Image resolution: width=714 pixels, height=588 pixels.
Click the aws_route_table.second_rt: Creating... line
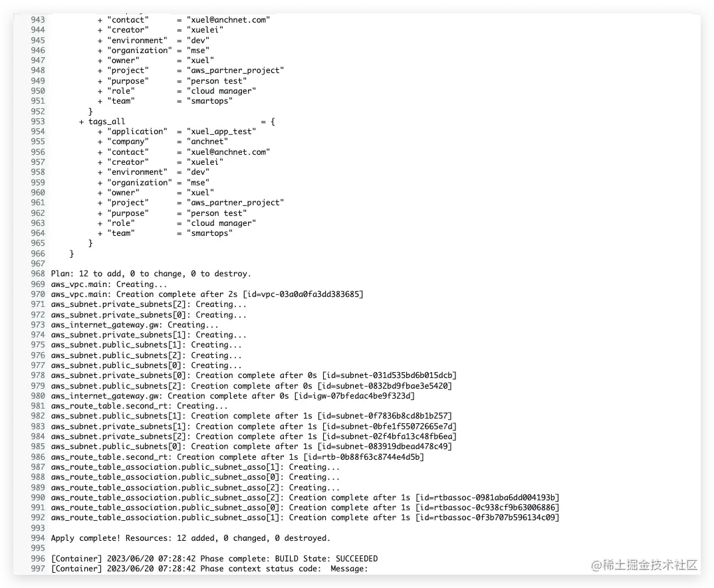click(x=139, y=405)
